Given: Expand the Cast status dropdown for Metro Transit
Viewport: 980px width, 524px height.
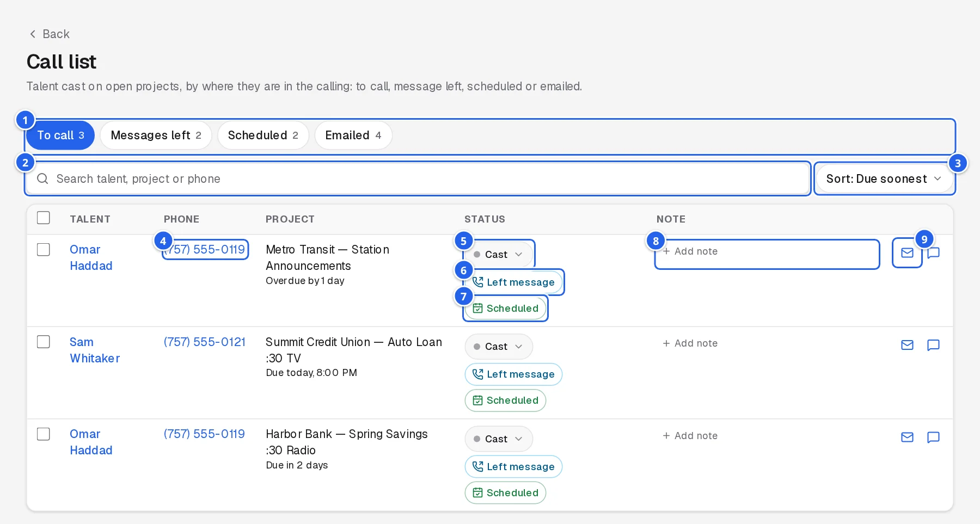Looking at the screenshot, I should [x=498, y=255].
